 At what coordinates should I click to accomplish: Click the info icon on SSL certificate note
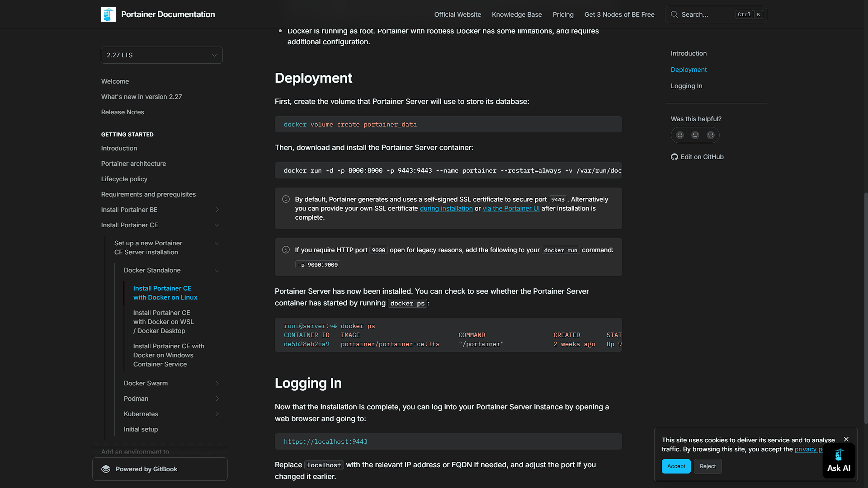coord(286,199)
